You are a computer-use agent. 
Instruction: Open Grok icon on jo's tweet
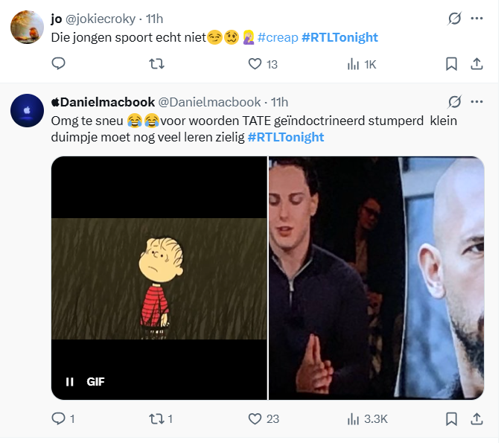coord(454,18)
